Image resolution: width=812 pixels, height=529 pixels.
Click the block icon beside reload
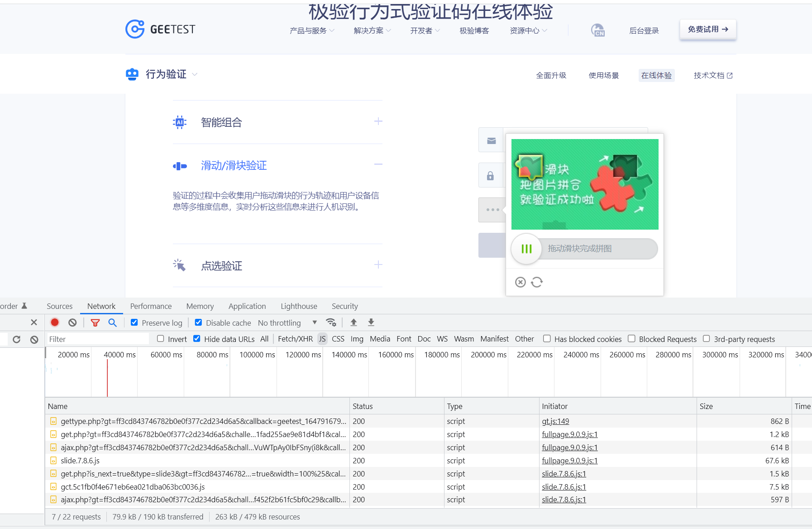click(34, 339)
